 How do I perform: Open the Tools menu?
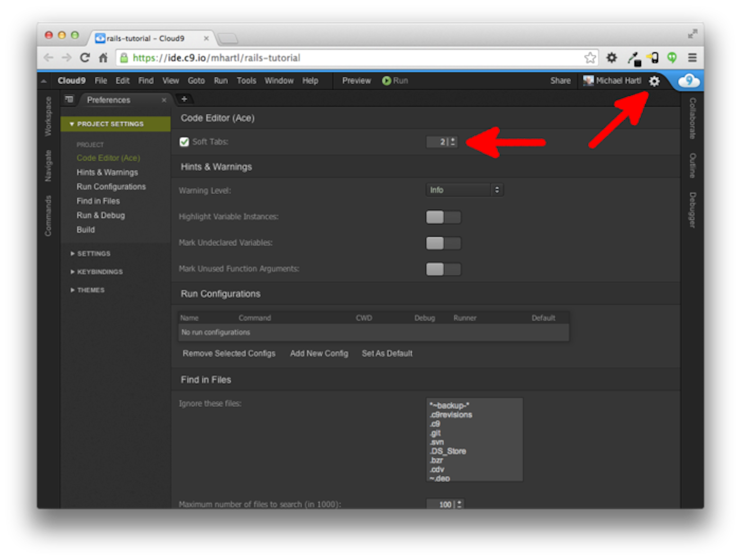pos(247,81)
